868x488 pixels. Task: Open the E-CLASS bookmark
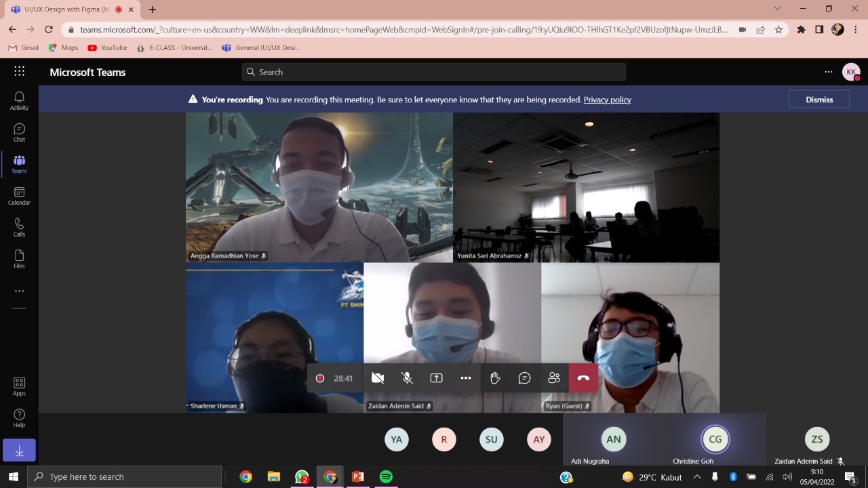175,48
